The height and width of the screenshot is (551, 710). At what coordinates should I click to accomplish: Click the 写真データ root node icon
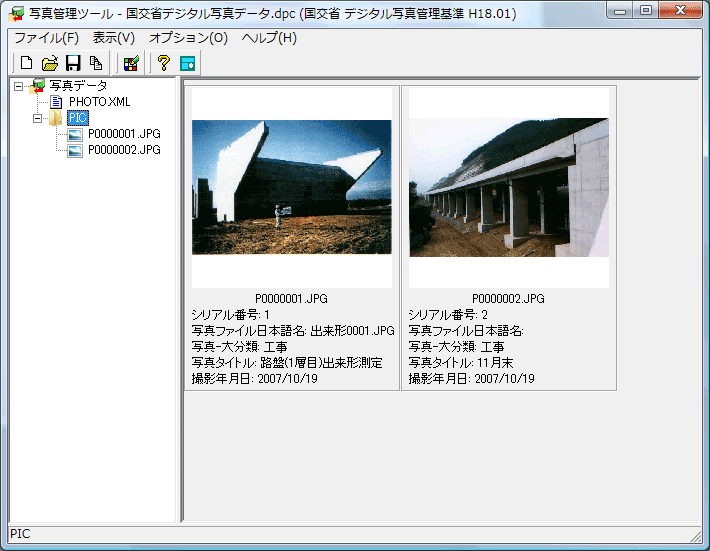pyautogui.click(x=38, y=86)
